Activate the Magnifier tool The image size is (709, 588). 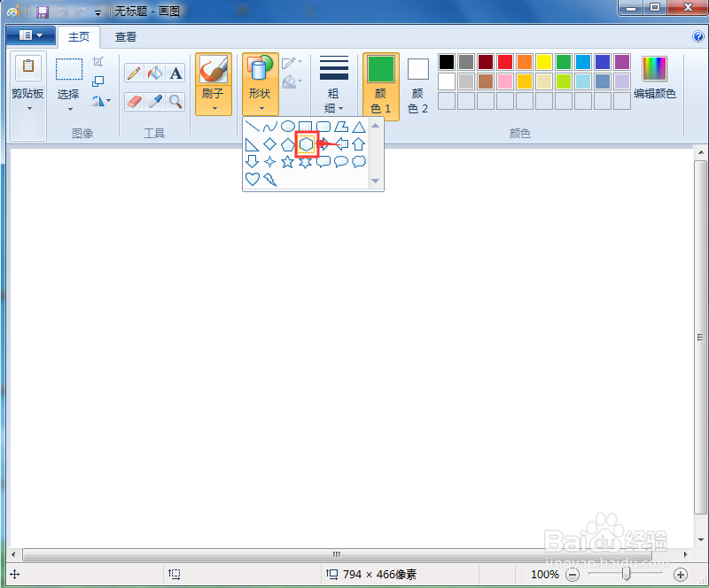175,101
